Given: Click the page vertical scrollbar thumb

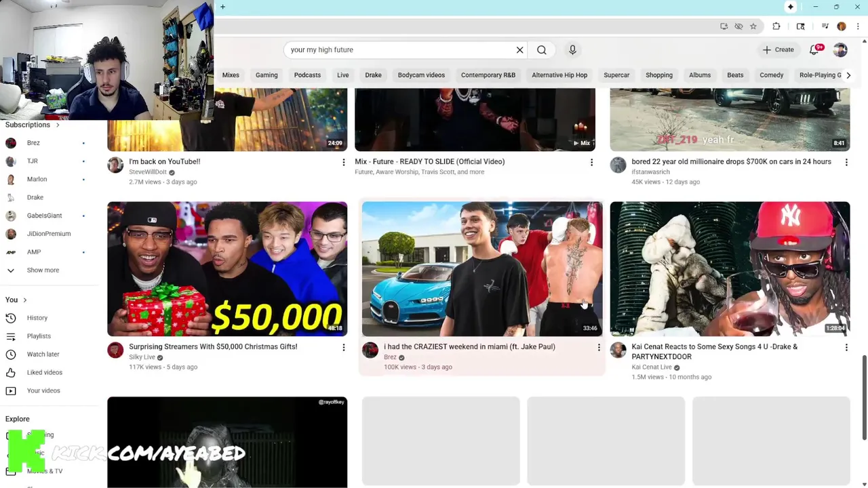Looking at the screenshot, I should pyautogui.click(x=864, y=397).
